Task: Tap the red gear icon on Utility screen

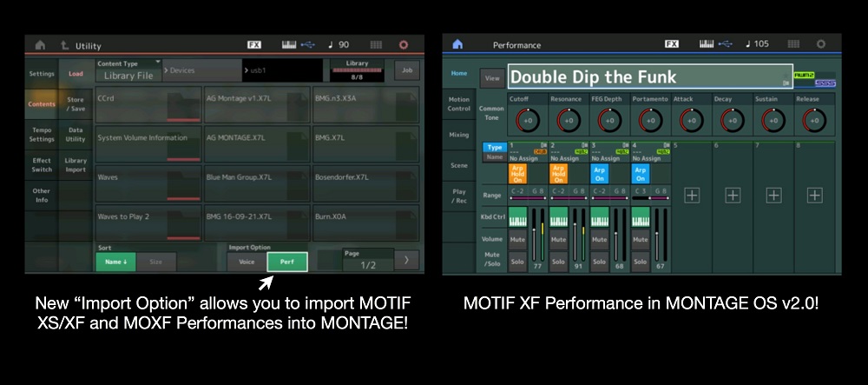Action: point(404,45)
